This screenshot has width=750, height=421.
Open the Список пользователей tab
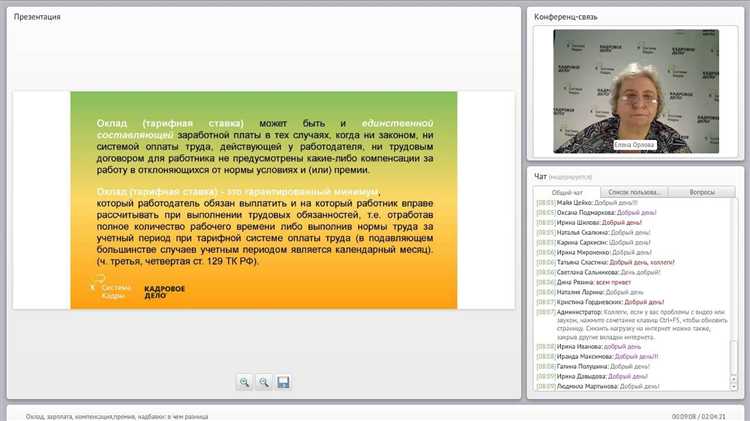[x=636, y=192]
